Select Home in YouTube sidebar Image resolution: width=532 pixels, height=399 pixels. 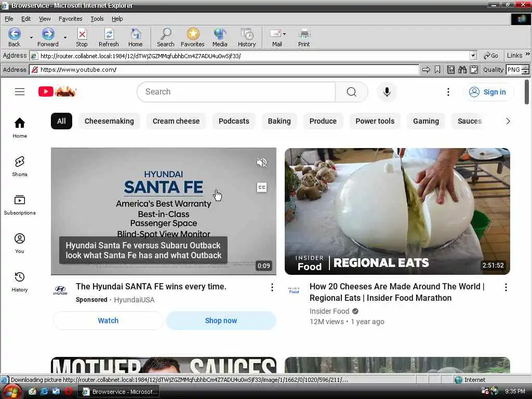click(20, 128)
